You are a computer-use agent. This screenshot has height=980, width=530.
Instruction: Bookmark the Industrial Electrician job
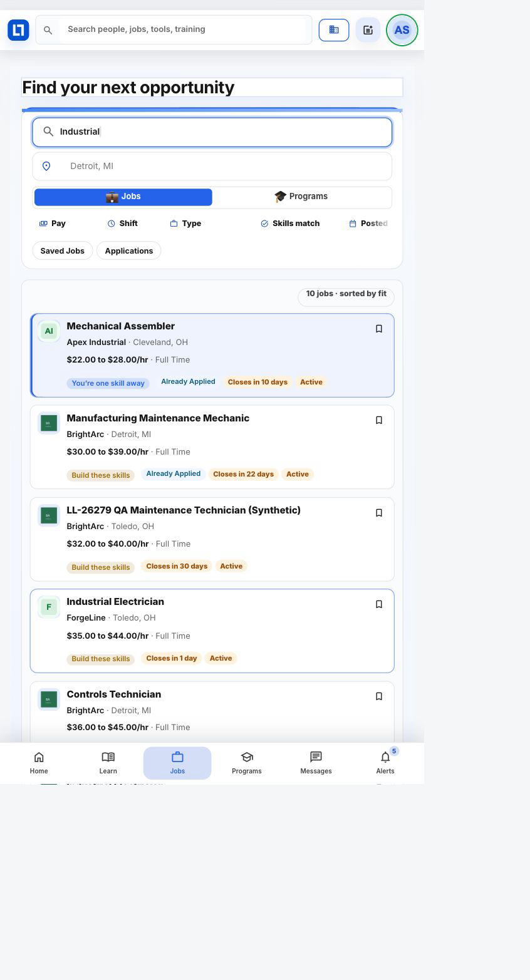(379, 604)
